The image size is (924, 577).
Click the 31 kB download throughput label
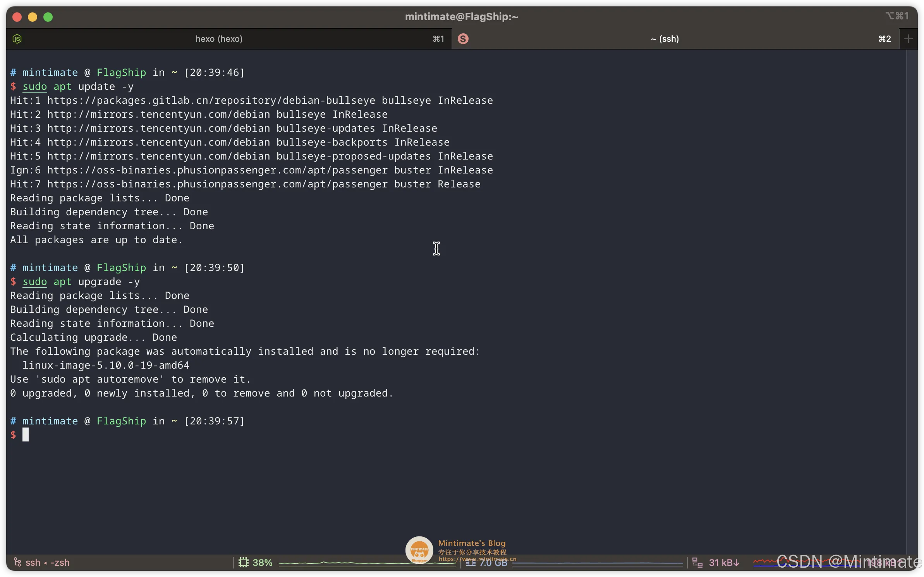(x=723, y=562)
